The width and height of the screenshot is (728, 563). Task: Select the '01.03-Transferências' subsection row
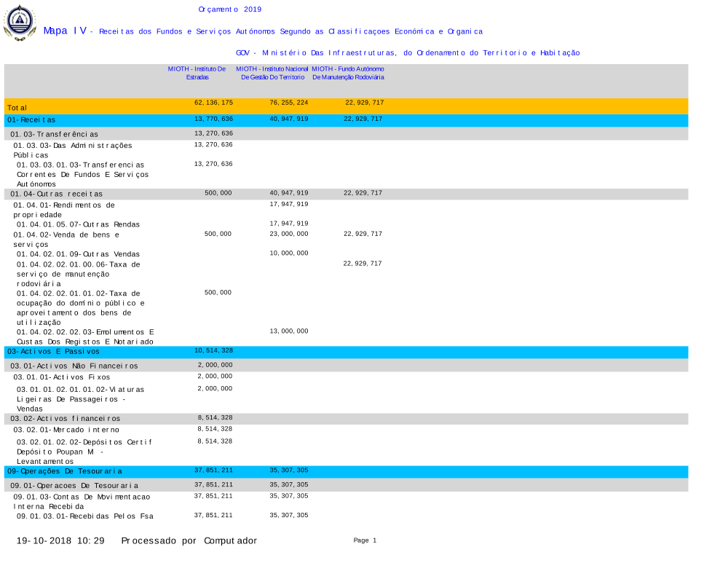55,134
